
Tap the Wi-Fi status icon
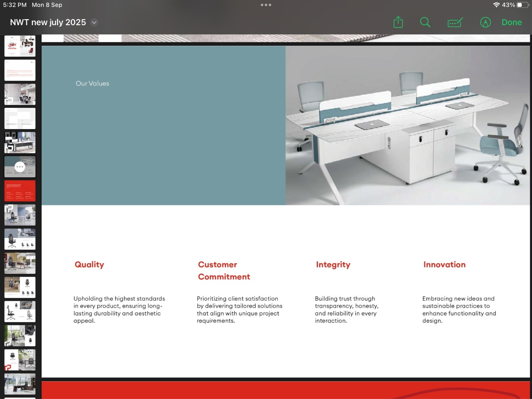pos(496,5)
